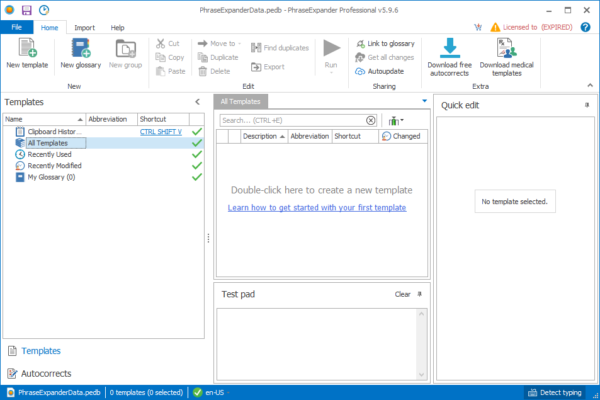Open the All Templates tab list dropdown

(424, 101)
